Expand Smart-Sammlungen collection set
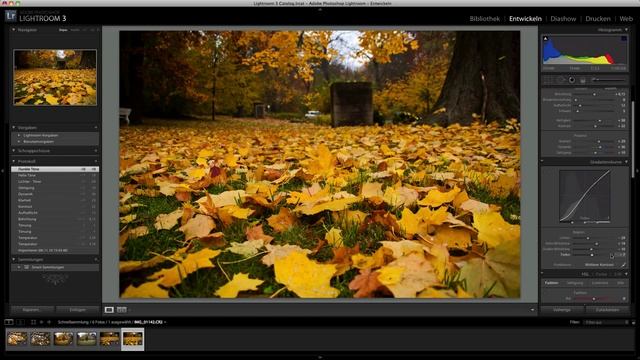 click(19, 267)
